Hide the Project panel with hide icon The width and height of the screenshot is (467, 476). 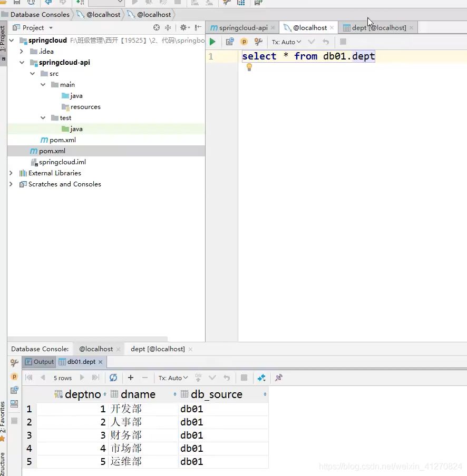click(x=198, y=27)
